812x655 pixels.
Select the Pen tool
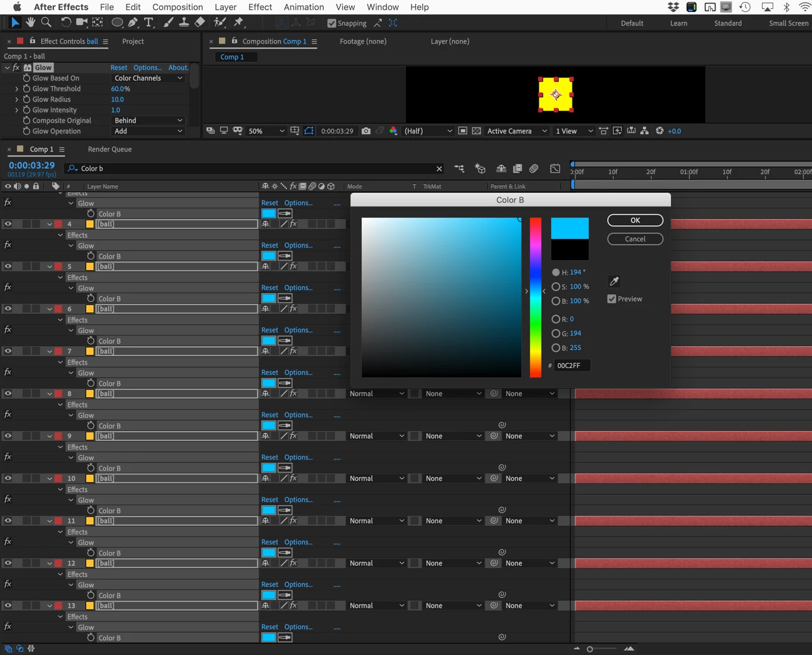point(133,22)
